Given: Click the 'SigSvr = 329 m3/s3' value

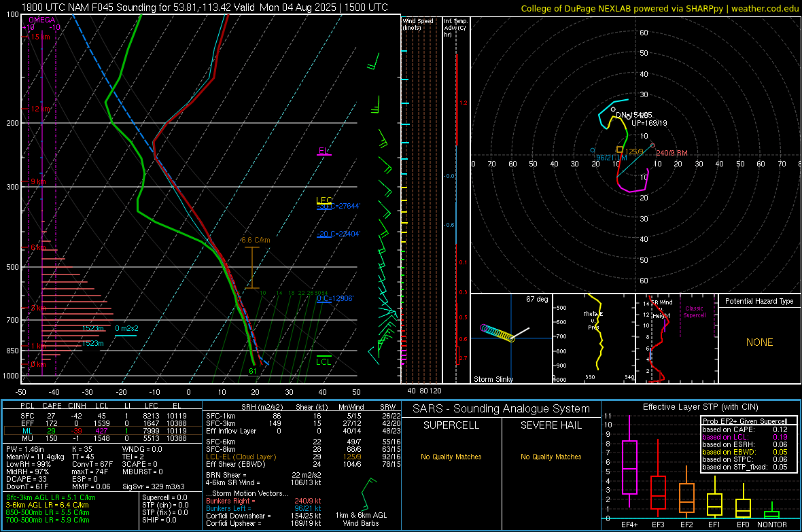Looking at the screenshot, I should pos(154,486).
